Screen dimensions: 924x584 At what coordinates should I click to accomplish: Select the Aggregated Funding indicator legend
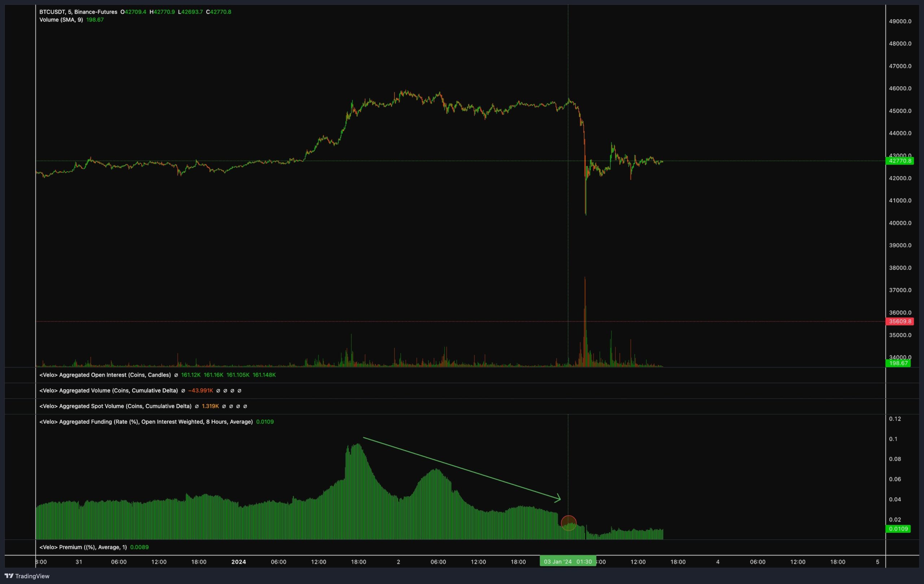tap(146, 421)
